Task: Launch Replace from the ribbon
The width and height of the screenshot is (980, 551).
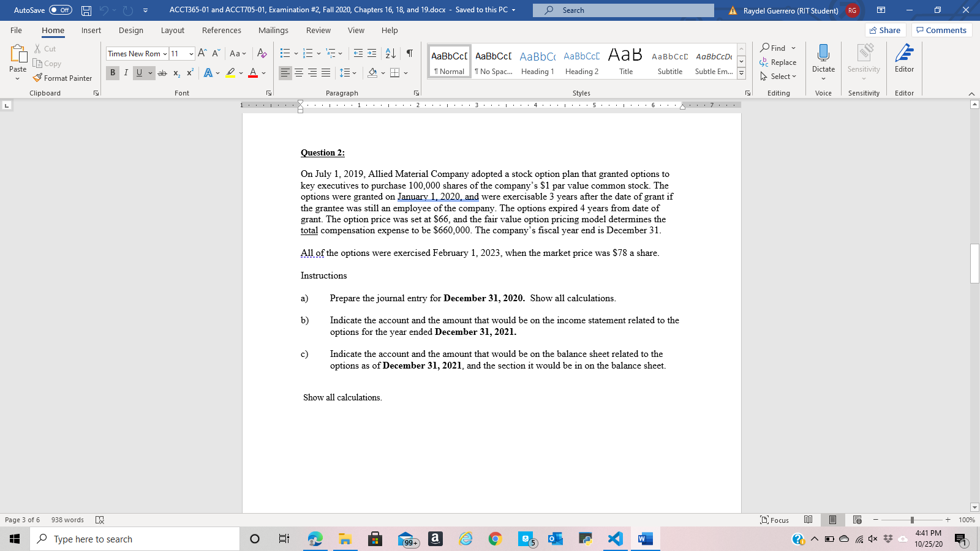Action: [x=779, y=62]
